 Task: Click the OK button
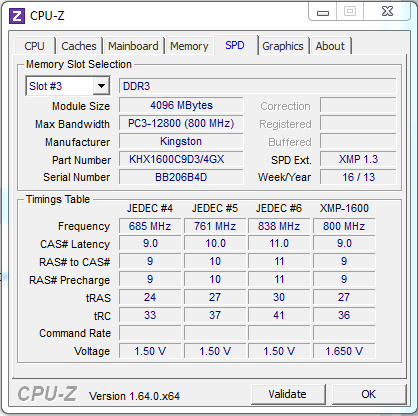[x=369, y=394]
